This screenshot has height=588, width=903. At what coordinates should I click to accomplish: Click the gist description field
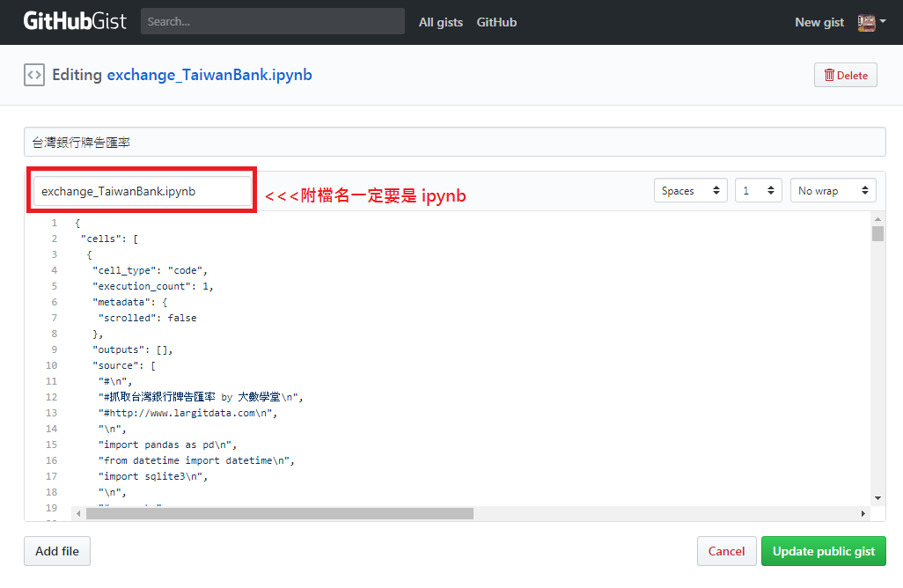(x=454, y=142)
